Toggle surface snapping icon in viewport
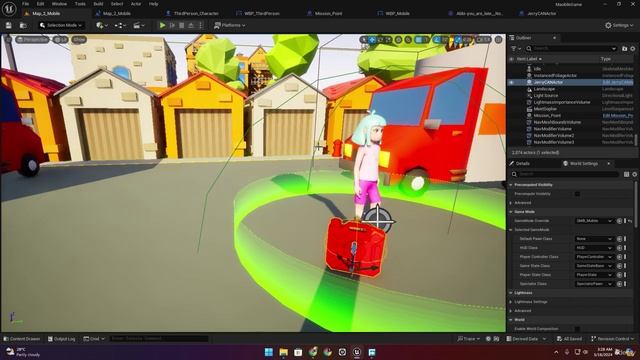This screenshot has height=360, width=640. click(408, 40)
